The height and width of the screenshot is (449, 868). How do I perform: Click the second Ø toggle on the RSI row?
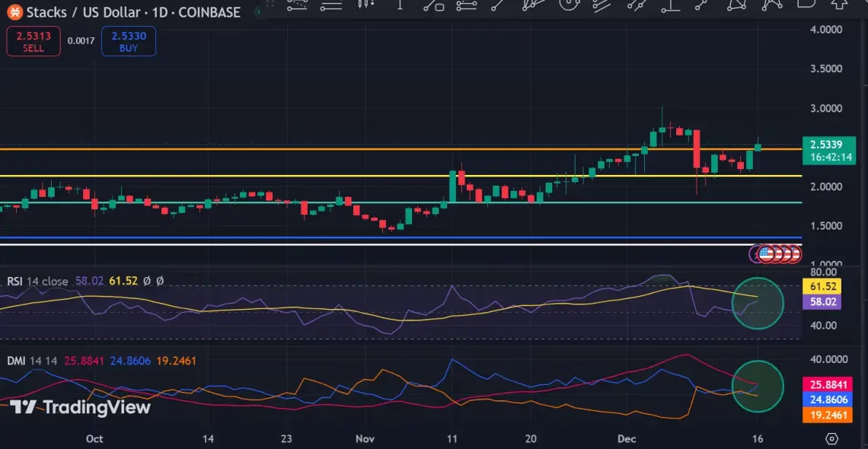(161, 281)
